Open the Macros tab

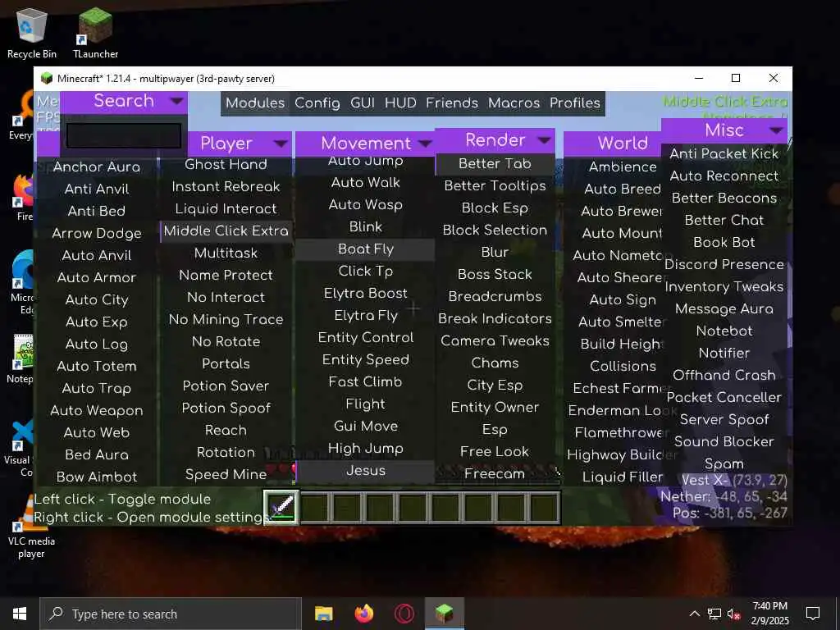[x=514, y=103]
